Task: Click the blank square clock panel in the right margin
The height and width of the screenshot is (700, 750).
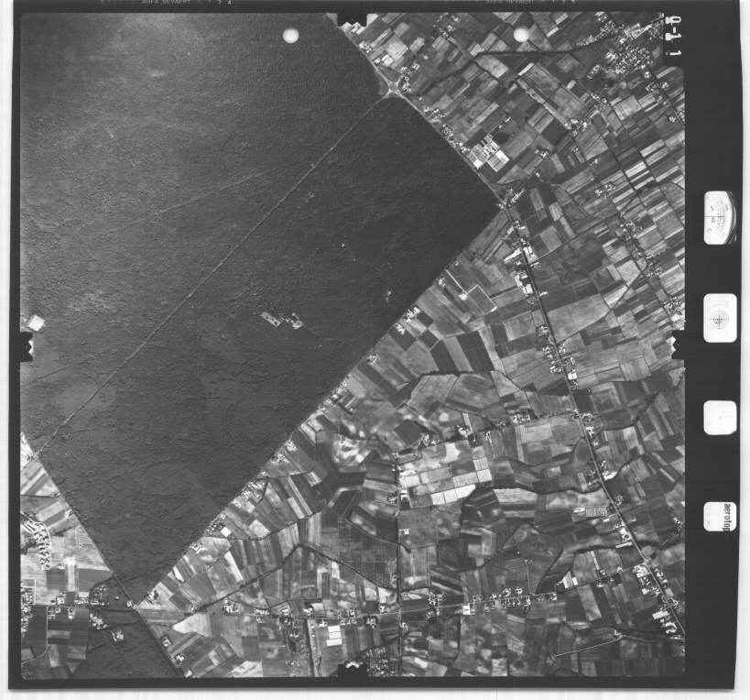Action: tap(719, 418)
